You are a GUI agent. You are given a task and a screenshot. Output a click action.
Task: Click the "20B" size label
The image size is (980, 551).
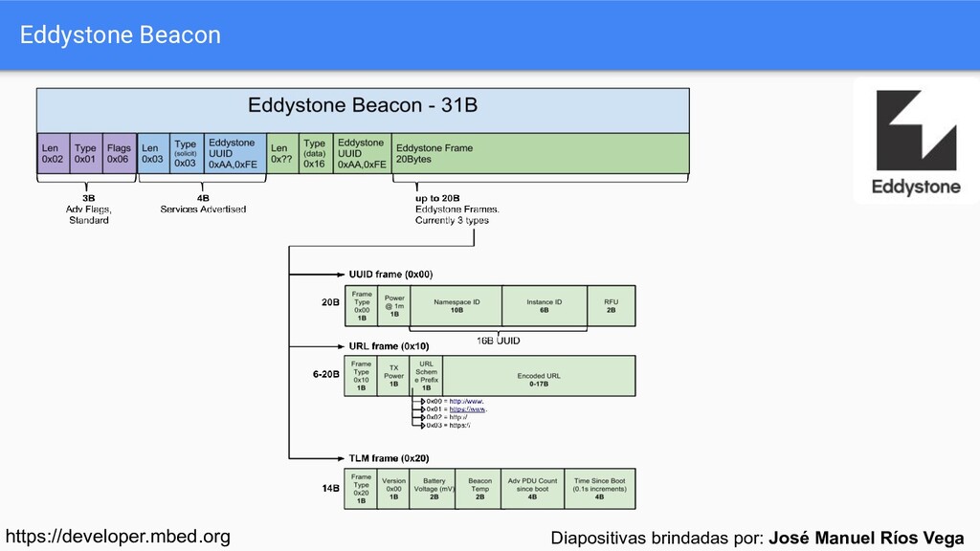330,302
